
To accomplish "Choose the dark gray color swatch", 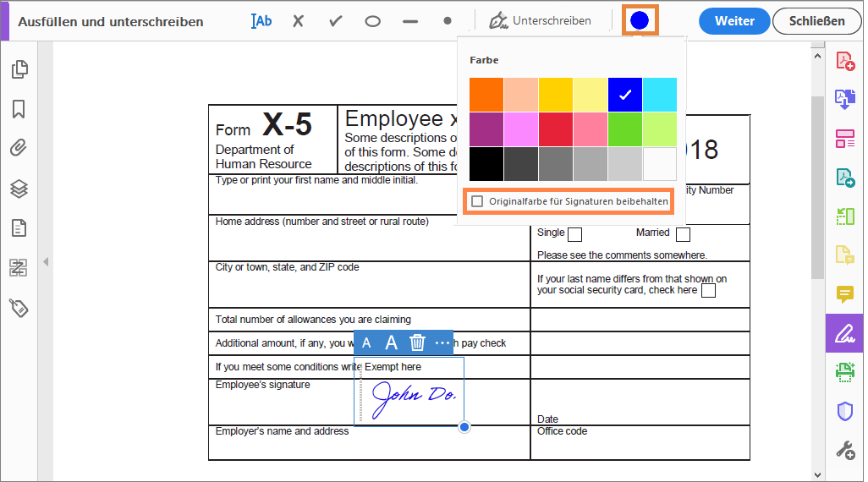I will tap(521, 164).
